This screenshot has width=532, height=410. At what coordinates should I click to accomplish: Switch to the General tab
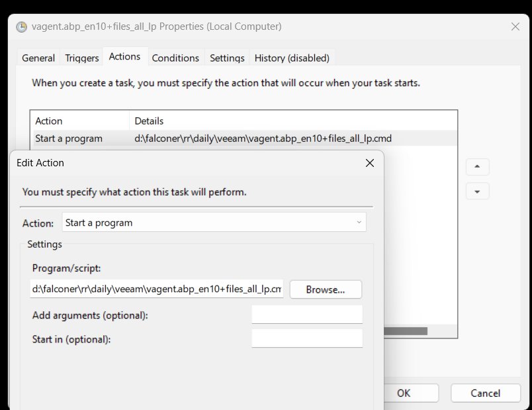[x=38, y=58]
